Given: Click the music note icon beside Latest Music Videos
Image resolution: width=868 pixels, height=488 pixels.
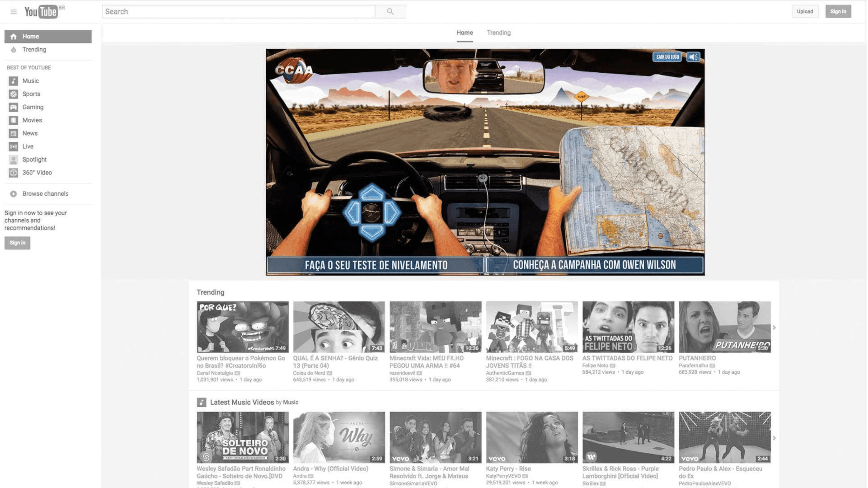Looking at the screenshot, I should pos(201,403).
